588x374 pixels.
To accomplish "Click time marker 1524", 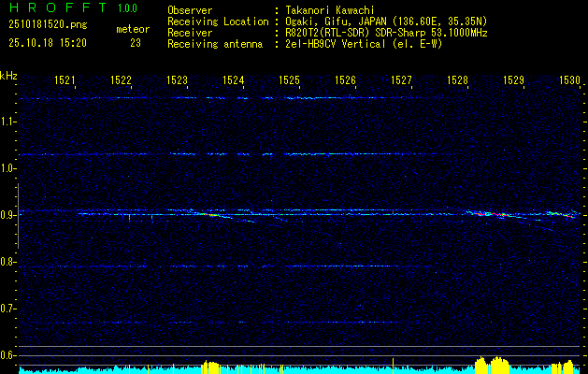I will coord(233,79).
